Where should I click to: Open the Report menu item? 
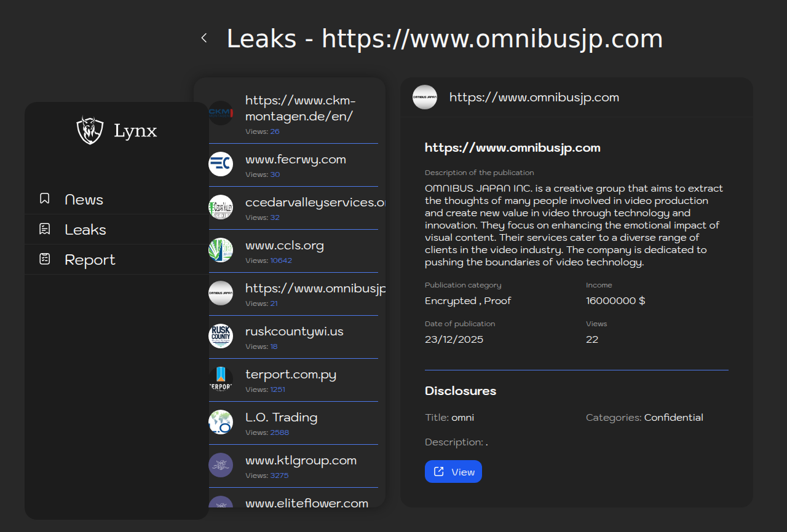90,260
